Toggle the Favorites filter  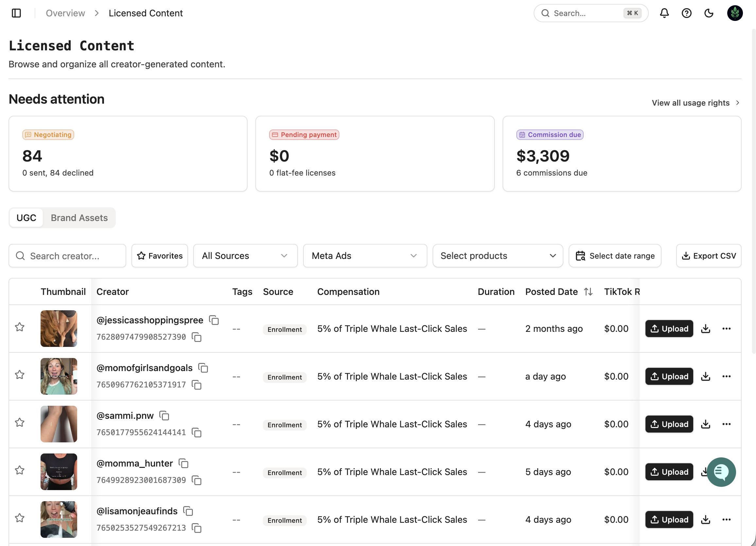(x=160, y=256)
